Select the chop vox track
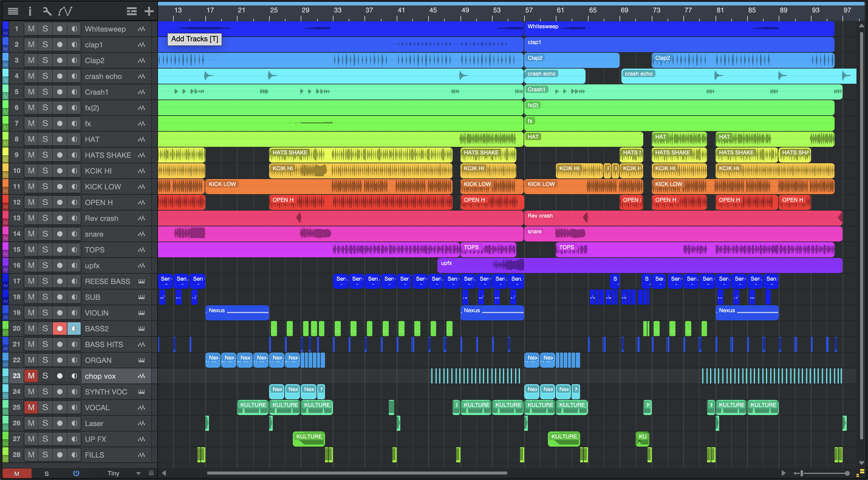The image size is (868, 480). pos(100,376)
